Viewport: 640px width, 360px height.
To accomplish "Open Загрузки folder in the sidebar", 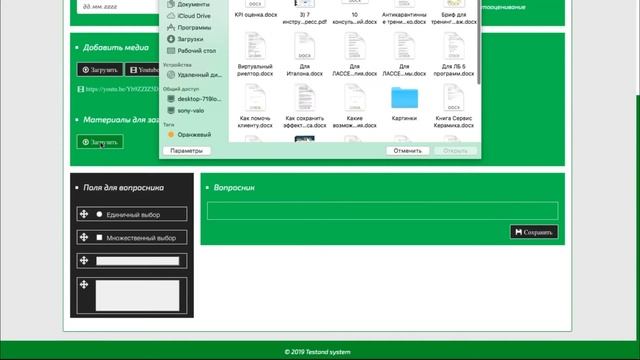I will [x=185, y=39].
